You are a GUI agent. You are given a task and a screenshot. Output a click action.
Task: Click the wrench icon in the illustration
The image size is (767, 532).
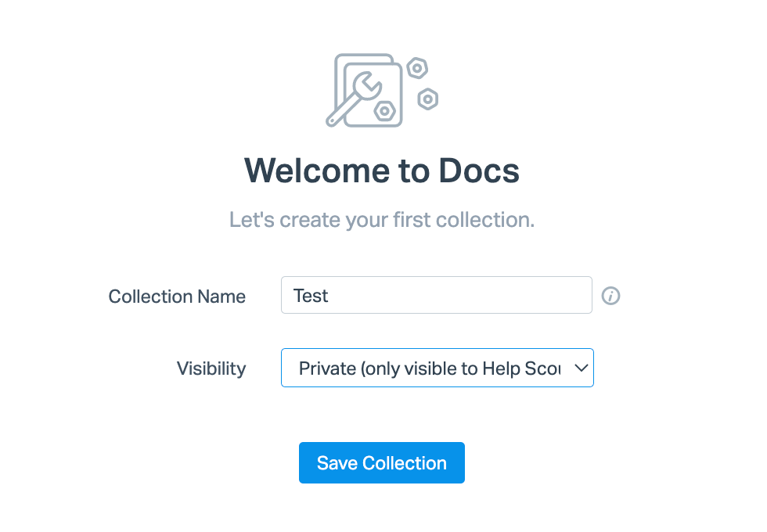[354, 99]
